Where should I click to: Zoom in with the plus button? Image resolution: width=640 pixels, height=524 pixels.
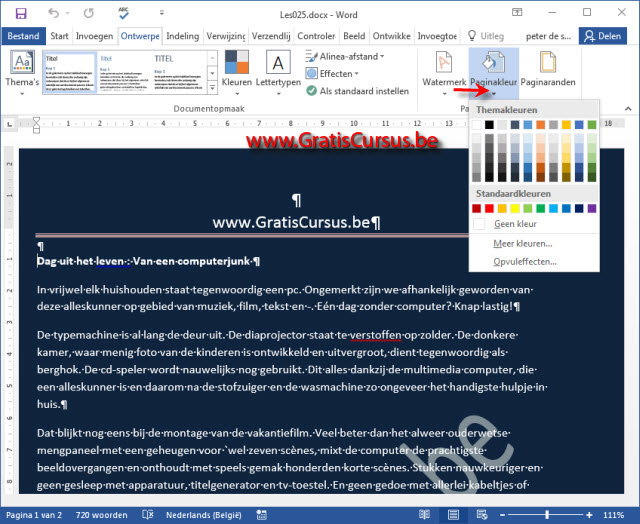[589, 515]
